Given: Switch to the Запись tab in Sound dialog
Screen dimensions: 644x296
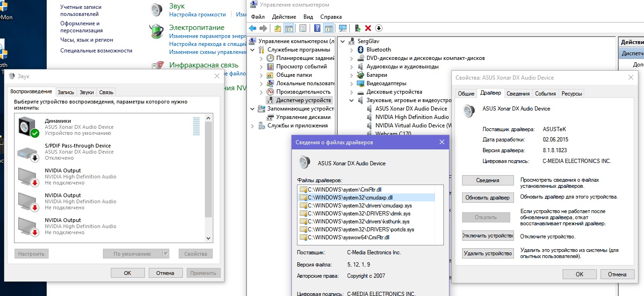Looking at the screenshot, I should 66,92.
